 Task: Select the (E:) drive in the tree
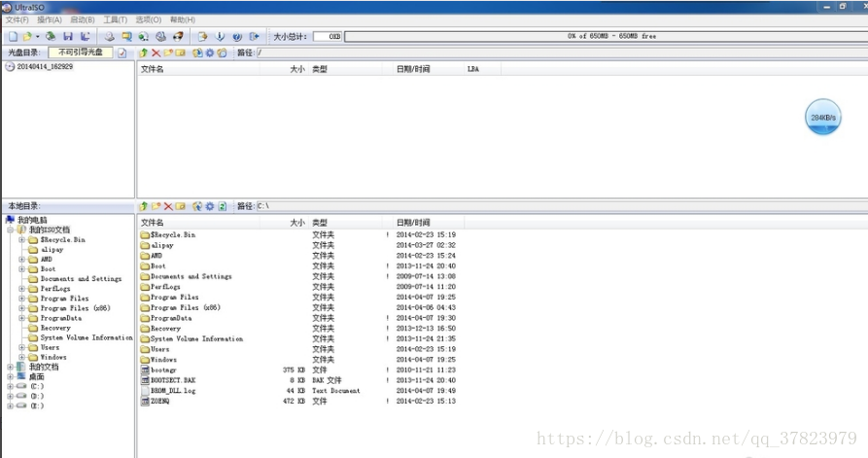(37, 405)
